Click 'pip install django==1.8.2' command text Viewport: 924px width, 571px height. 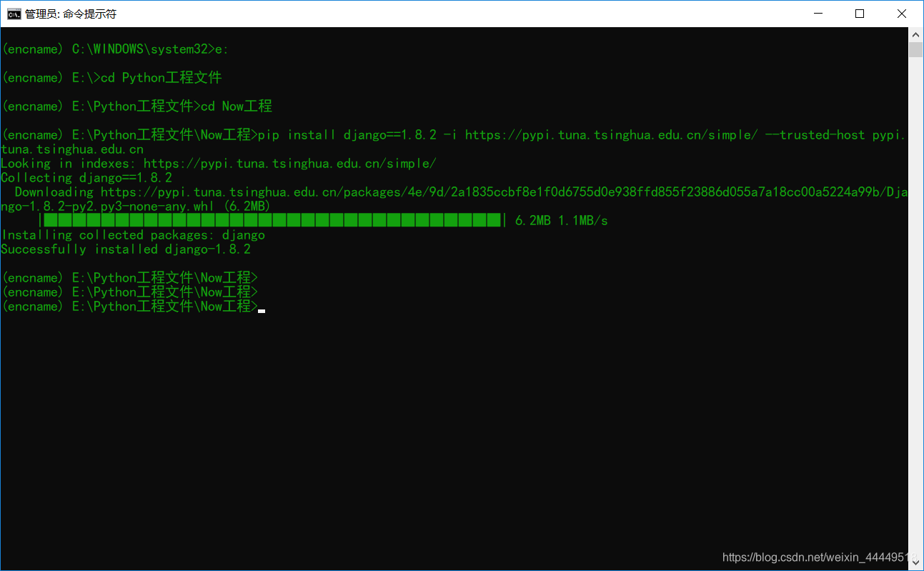tap(347, 134)
